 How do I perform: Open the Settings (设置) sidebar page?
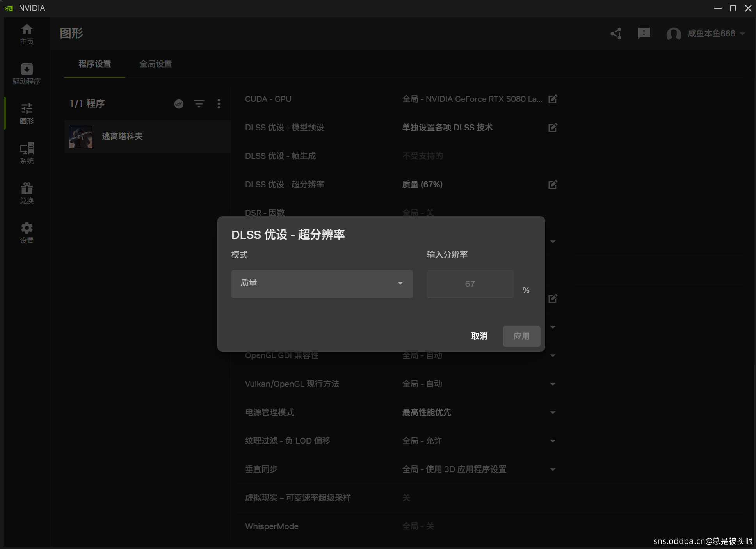[27, 233]
